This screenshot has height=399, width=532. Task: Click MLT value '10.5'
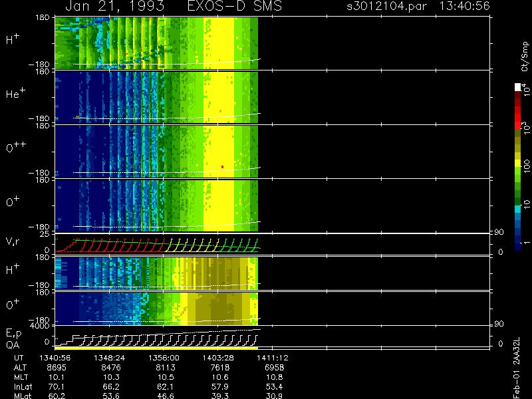[x=166, y=377]
